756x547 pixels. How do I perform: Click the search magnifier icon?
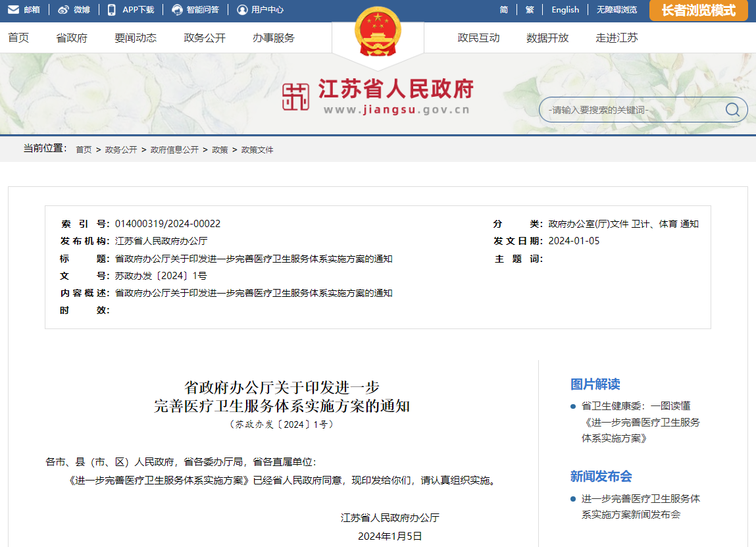[732, 110]
